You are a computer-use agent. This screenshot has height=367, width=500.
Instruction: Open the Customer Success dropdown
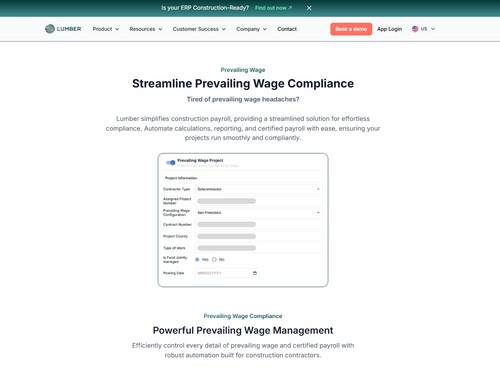coord(199,29)
